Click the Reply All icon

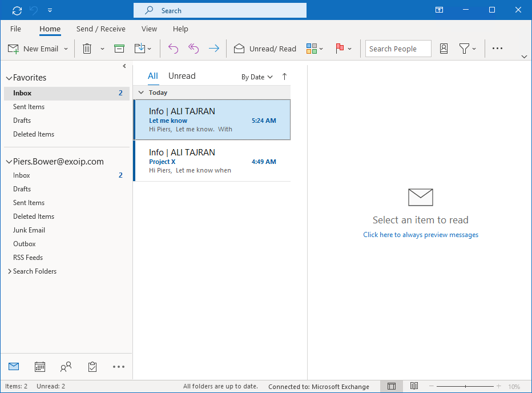click(x=194, y=49)
